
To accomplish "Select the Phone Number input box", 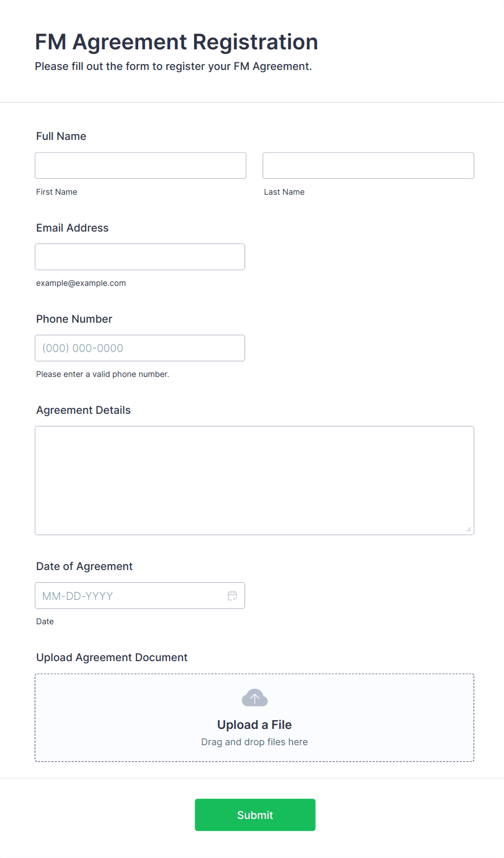I will click(140, 348).
